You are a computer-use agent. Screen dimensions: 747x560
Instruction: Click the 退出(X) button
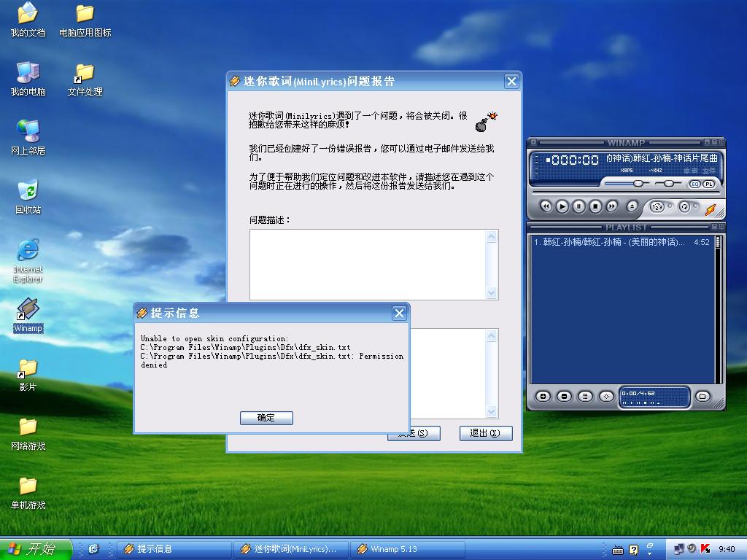(485, 433)
